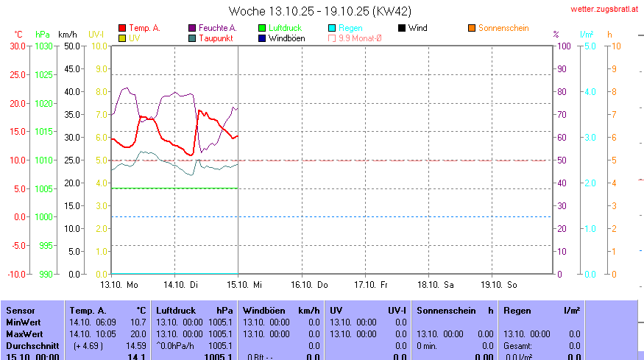Click the orange Sonnenschein legend square
The height and width of the screenshot is (360, 644).
[472, 28]
